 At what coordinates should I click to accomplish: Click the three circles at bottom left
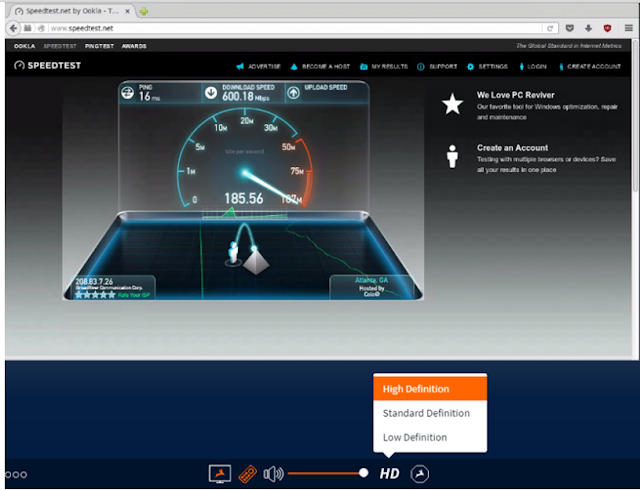click(16, 474)
